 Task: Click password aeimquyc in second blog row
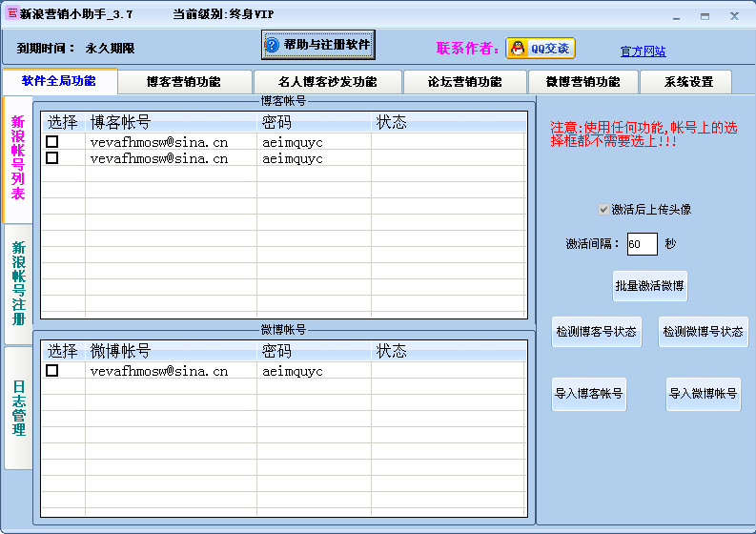tap(293, 159)
